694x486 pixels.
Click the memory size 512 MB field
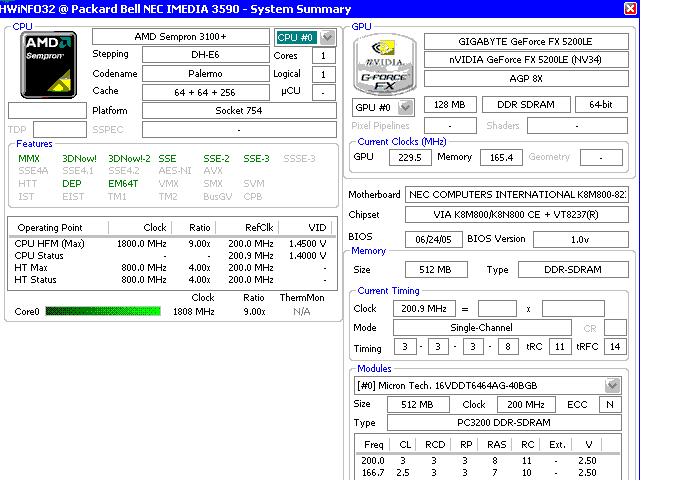[436, 270]
